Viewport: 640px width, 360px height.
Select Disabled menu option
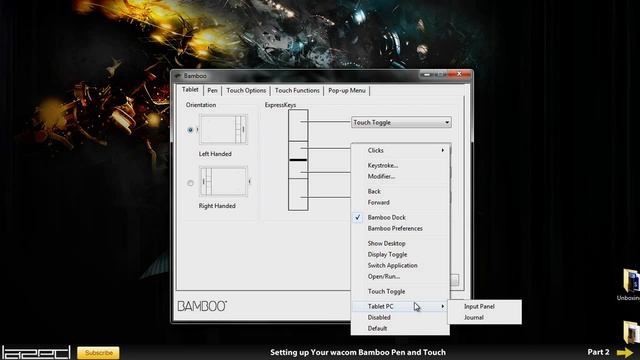400,317
